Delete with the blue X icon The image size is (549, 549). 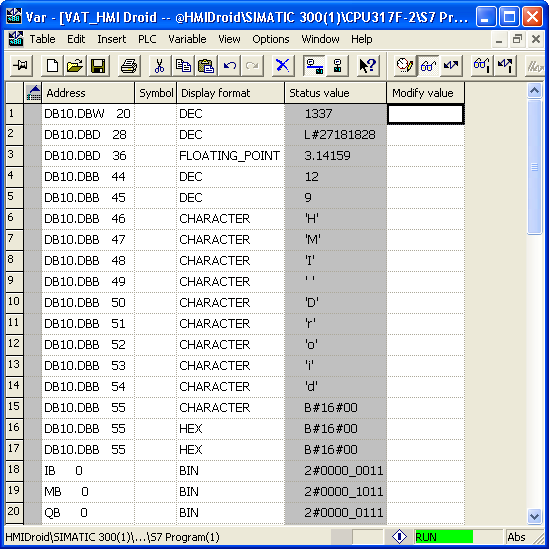click(283, 65)
